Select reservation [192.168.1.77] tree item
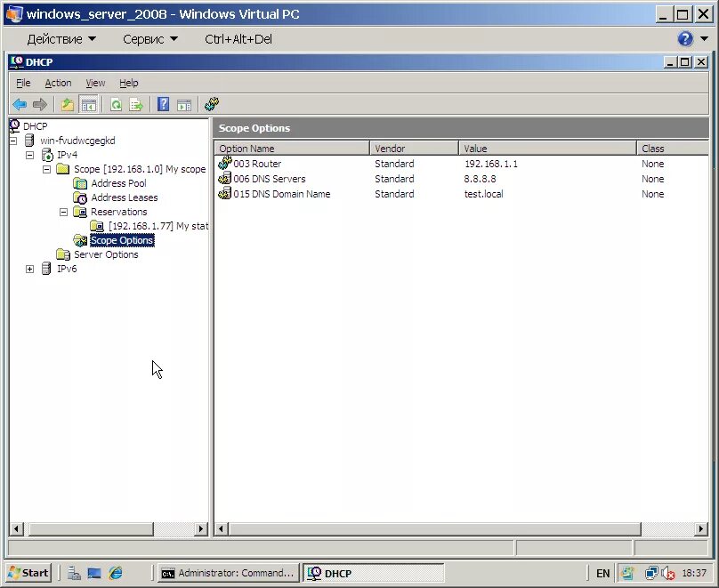 [x=158, y=226]
